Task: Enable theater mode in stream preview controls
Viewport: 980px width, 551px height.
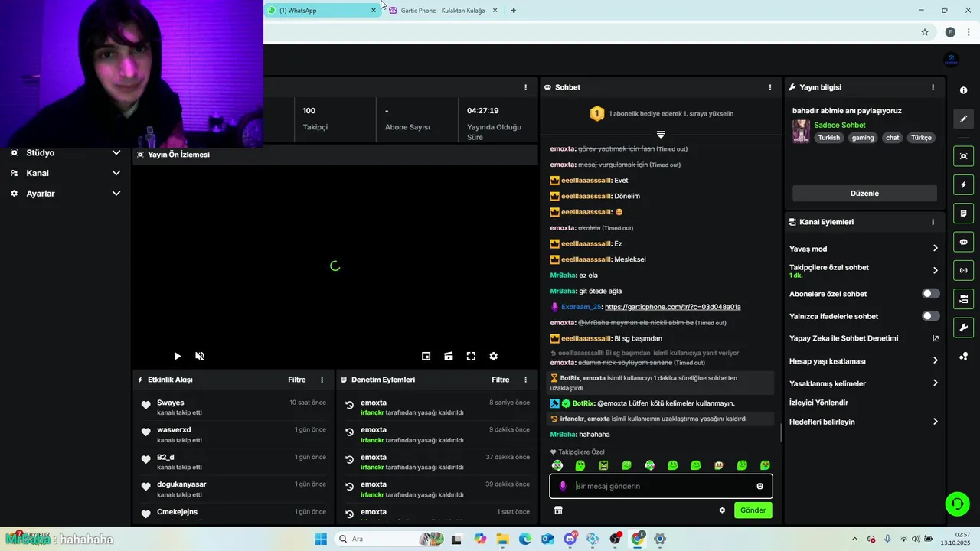Action: pos(449,356)
